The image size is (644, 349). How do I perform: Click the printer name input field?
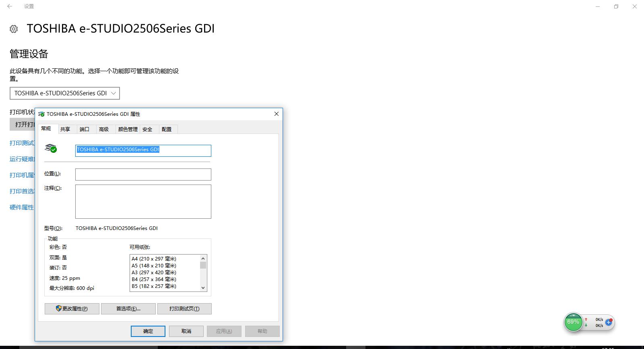tap(143, 150)
